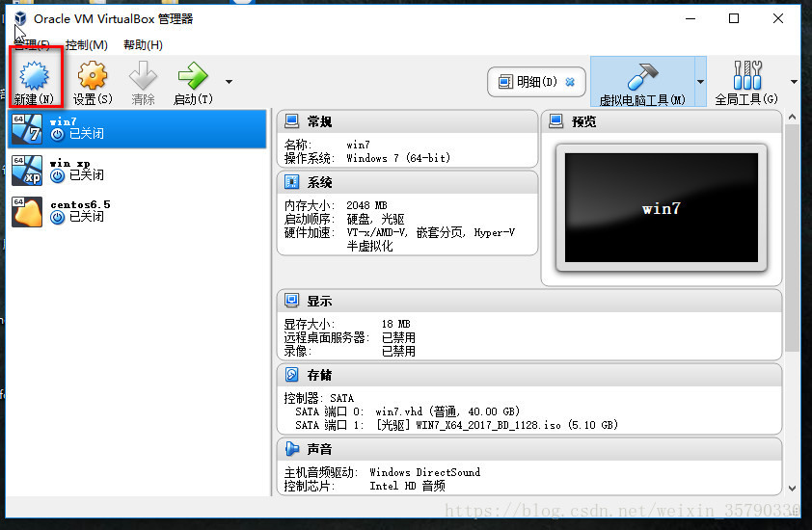
Task: Click the 'WIN7_X64_2017_BD_1128.iso' optical drive entry
Action: click(x=488, y=425)
